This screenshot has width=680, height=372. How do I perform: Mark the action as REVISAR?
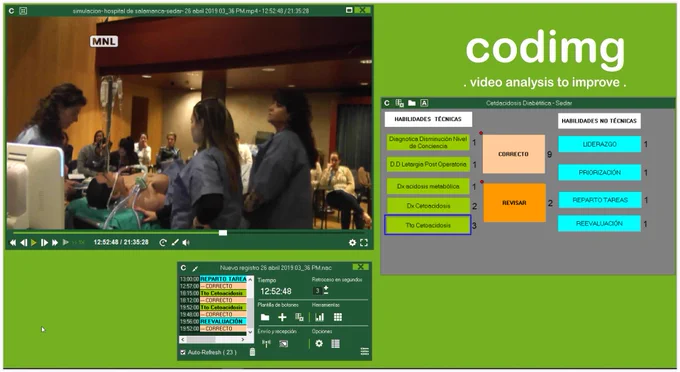tap(514, 202)
